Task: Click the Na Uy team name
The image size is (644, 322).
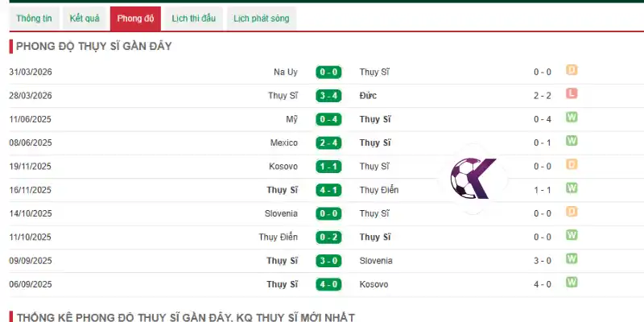Action: pos(286,72)
